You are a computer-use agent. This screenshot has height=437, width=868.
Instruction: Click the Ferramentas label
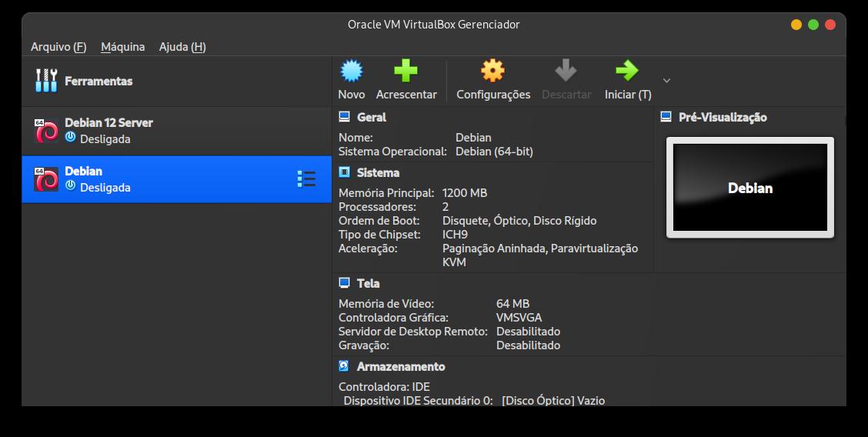98,81
